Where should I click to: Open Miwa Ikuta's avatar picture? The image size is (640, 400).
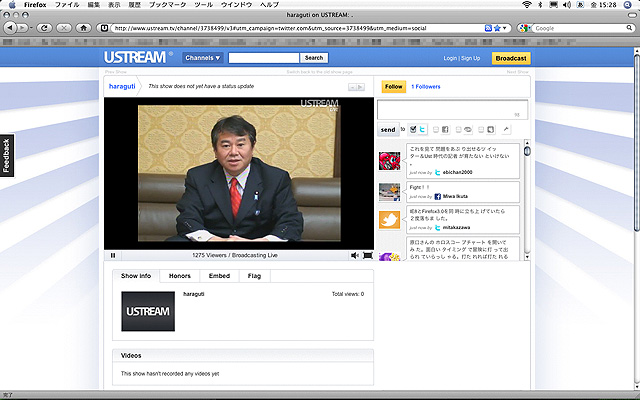[x=389, y=192]
